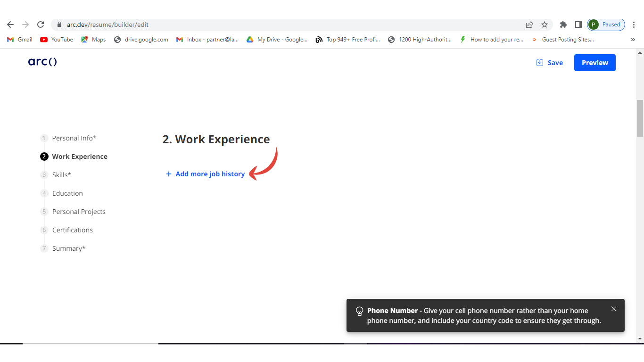Viewport: 644px width, 362px height.
Task: Go to Personal Info step
Action: 74,138
